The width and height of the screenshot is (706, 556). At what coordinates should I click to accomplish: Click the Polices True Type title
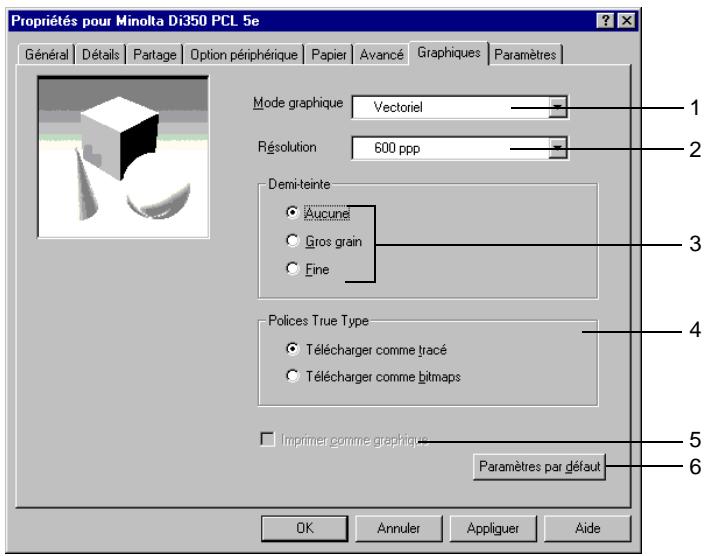(318, 321)
